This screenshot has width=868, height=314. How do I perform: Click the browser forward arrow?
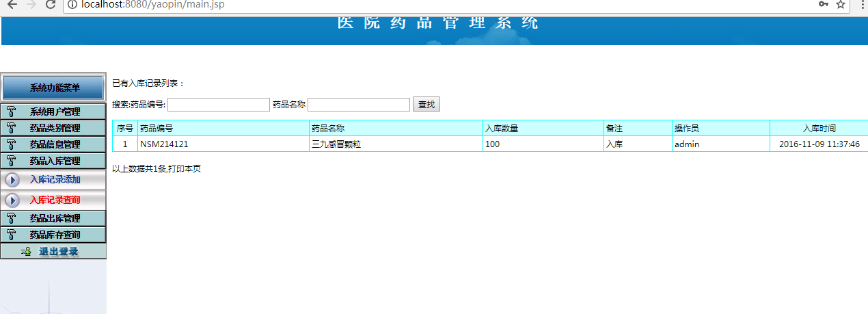pyautogui.click(x=31, y=4)
